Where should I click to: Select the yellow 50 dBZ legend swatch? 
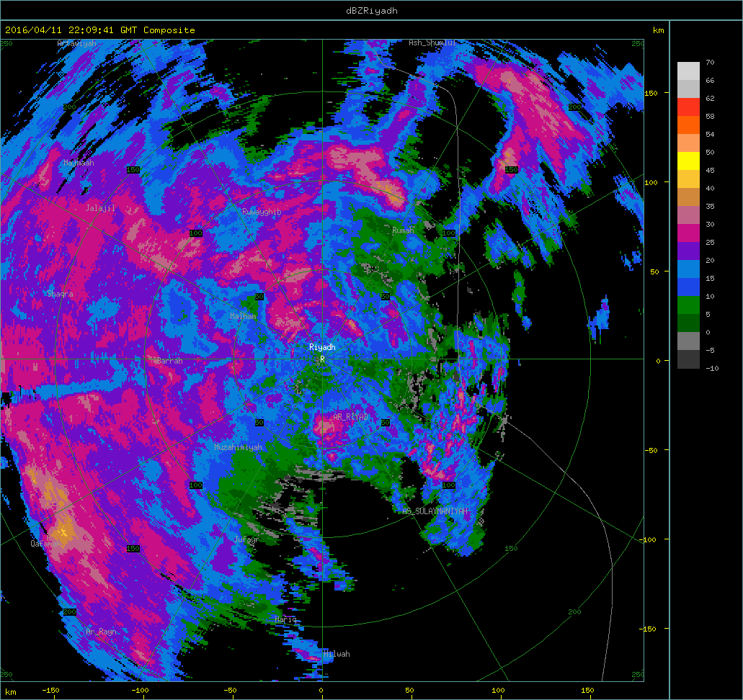[x=688, y=161]
